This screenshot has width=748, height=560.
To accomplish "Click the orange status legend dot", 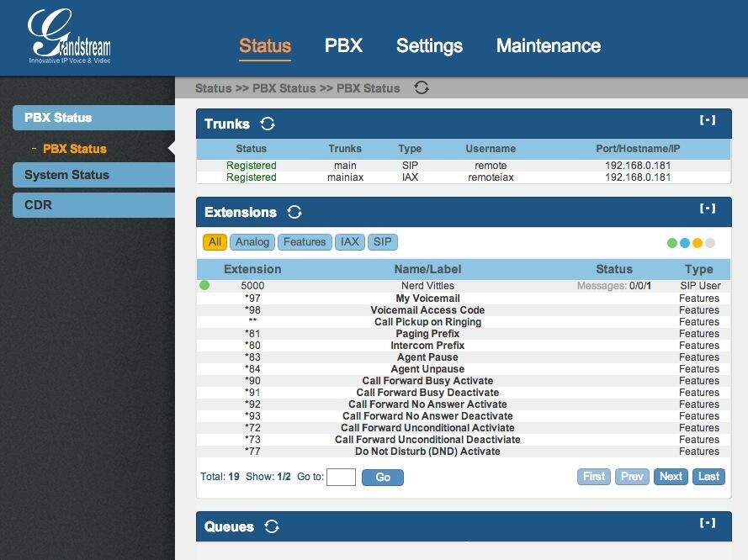I will 698,243.
